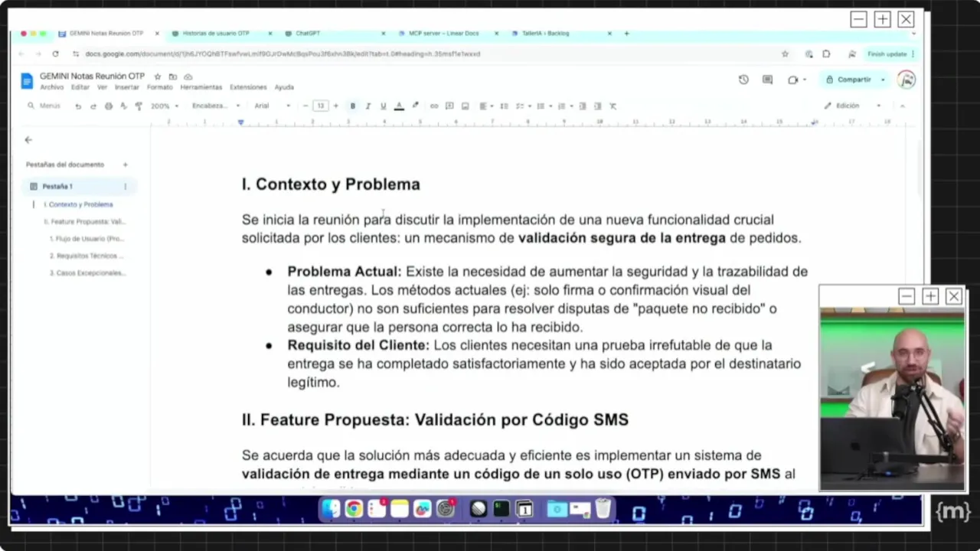Add a document tab with plus

(x=126, y=165)
